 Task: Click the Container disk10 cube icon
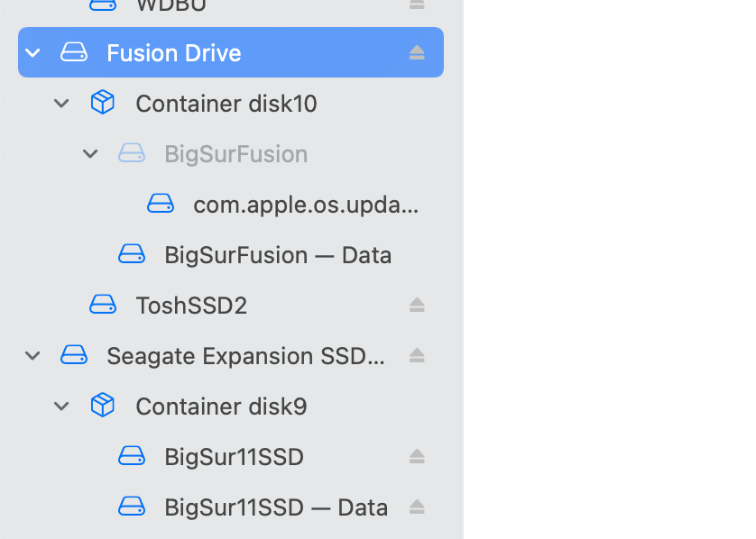pyautogui.click(x=103, y=103)
